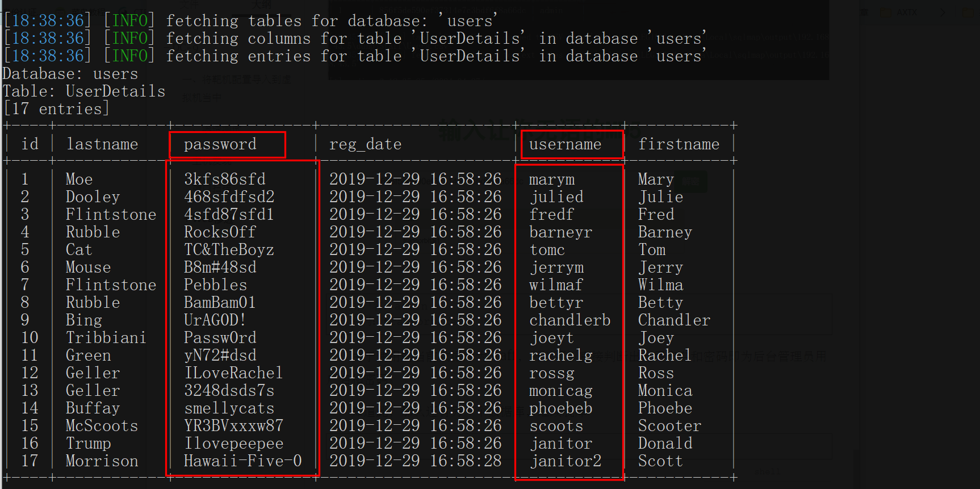
Task: Click username 'bettyr'
Action: click(556, 303)
